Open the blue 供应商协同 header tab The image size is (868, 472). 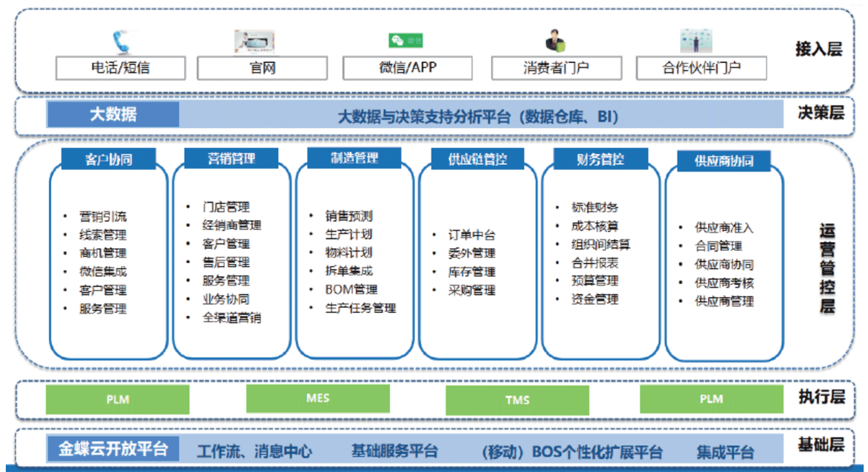click(x=724, y=160)
